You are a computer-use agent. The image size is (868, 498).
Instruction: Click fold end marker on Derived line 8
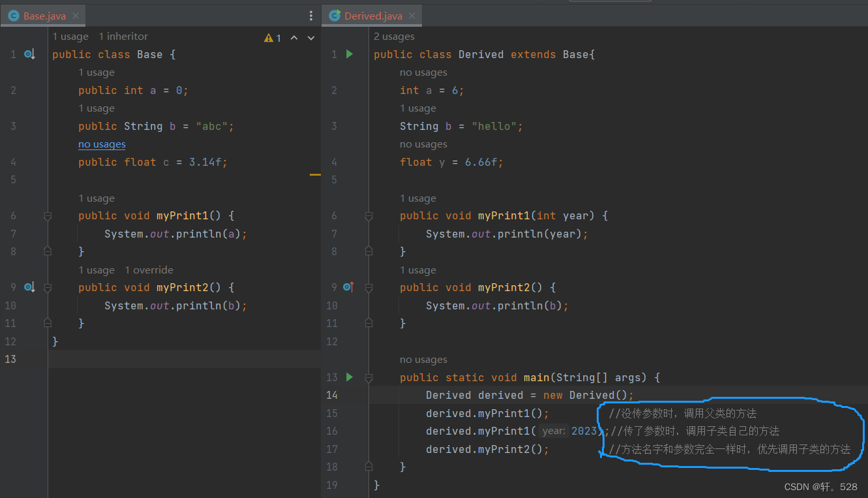(x=369, y=251)
